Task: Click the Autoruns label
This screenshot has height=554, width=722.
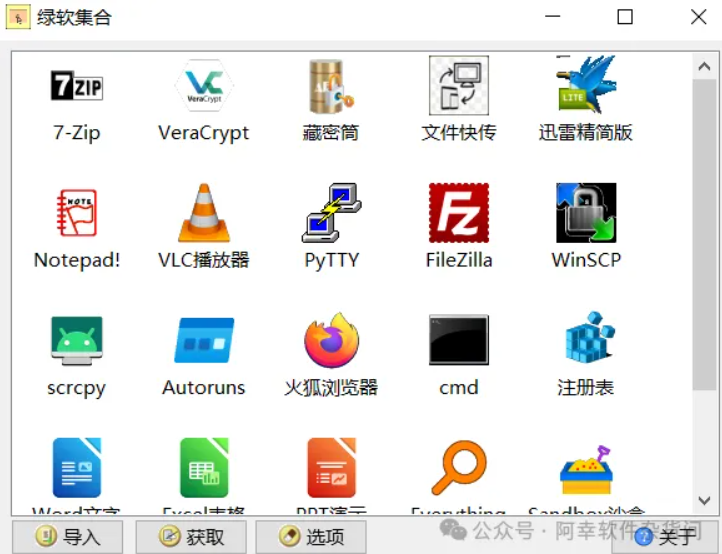Action: 204,388
